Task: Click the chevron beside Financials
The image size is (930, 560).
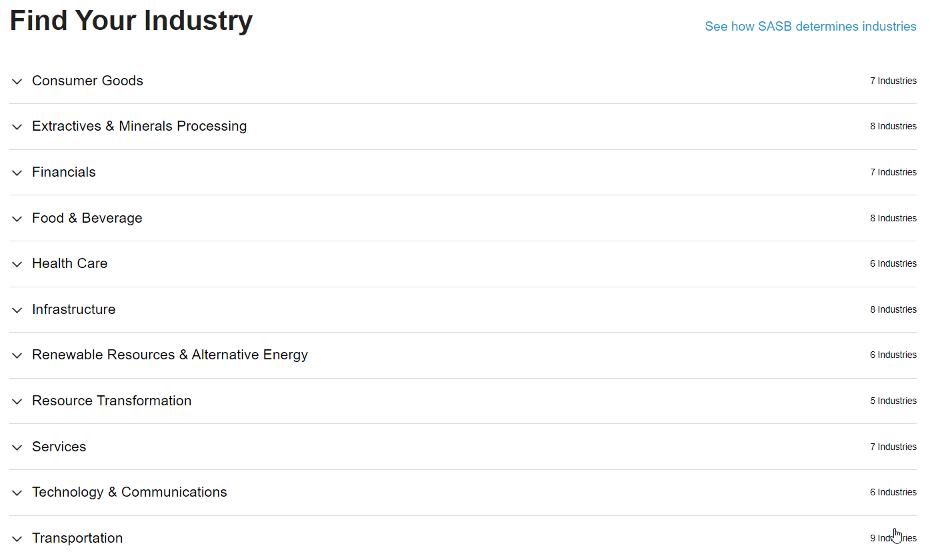Action: pos(17,173)
